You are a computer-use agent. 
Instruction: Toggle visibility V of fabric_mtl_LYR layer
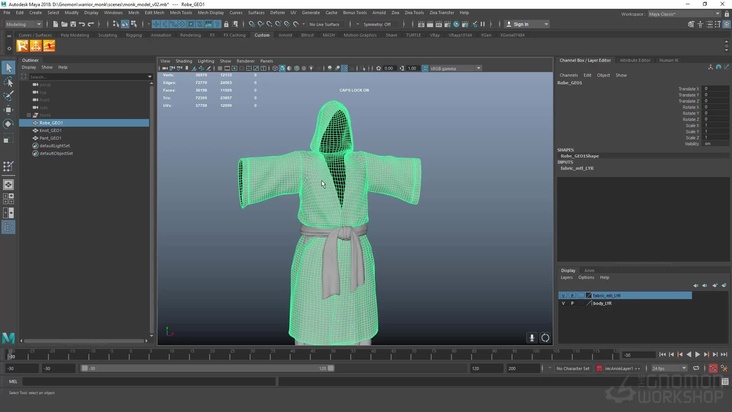[563, 295]
